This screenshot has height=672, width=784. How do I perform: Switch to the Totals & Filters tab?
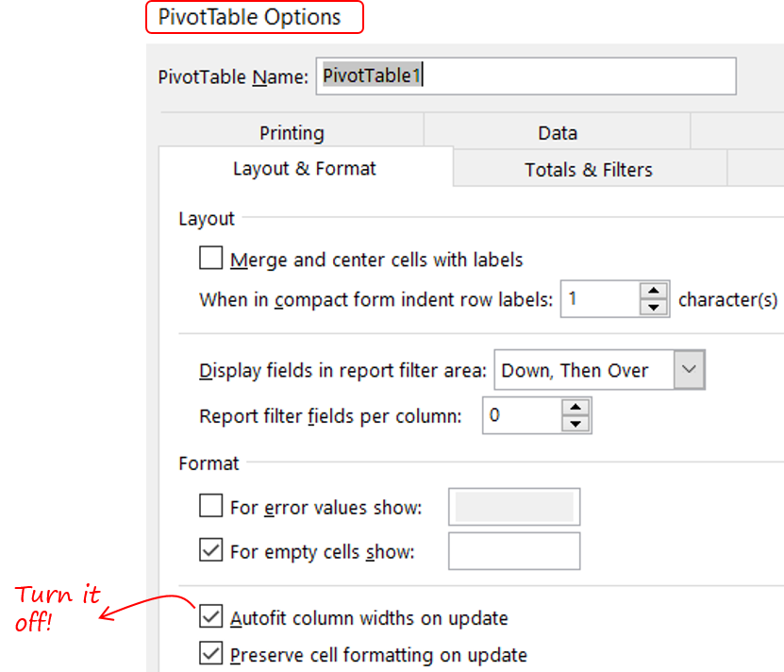point(588,170)
